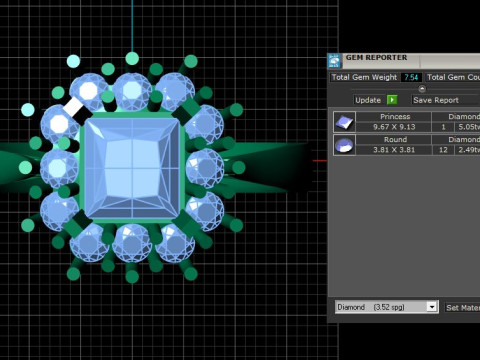Click the Set Material button

coord(463,308)
